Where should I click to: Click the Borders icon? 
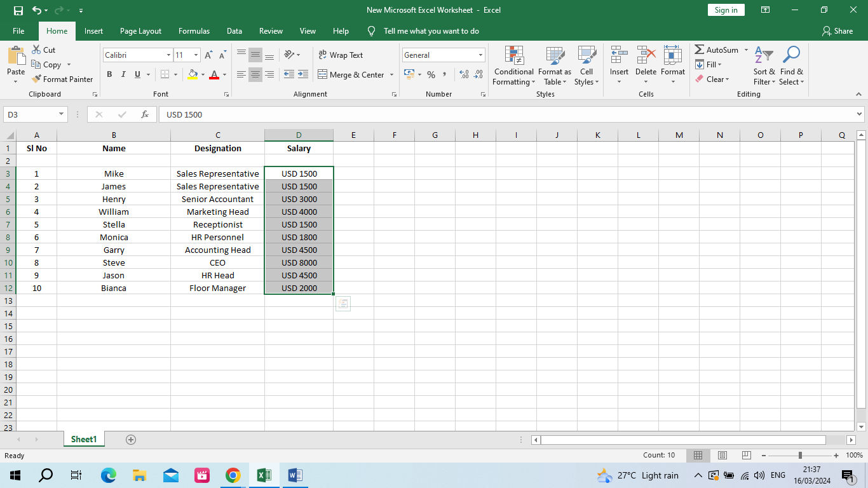point(165,74)
